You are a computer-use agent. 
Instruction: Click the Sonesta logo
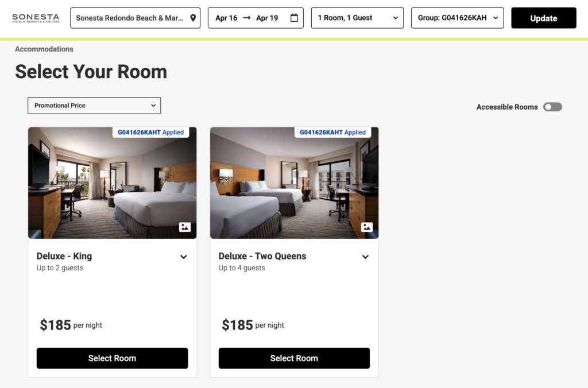[36, 18]
